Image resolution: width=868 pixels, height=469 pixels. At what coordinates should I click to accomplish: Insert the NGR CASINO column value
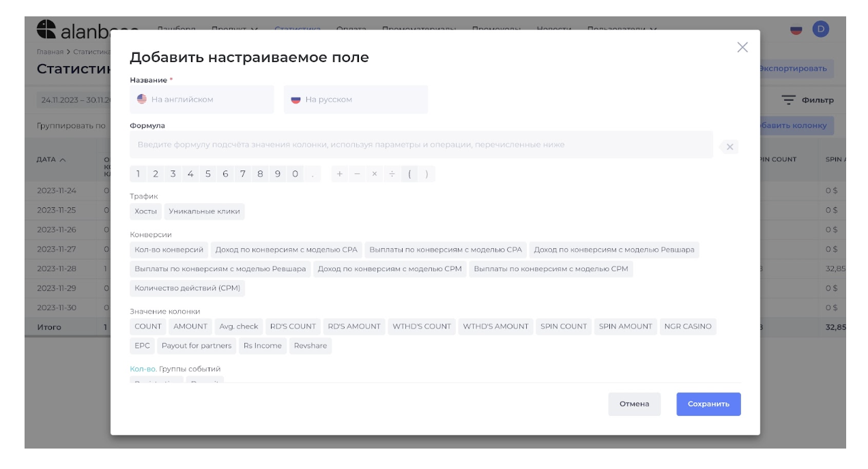pos(687,327)
